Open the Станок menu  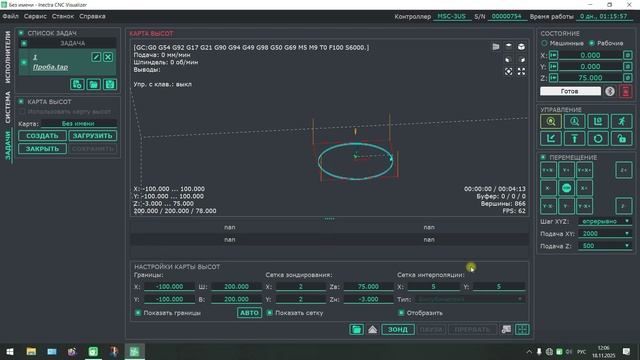coord(63,16)
